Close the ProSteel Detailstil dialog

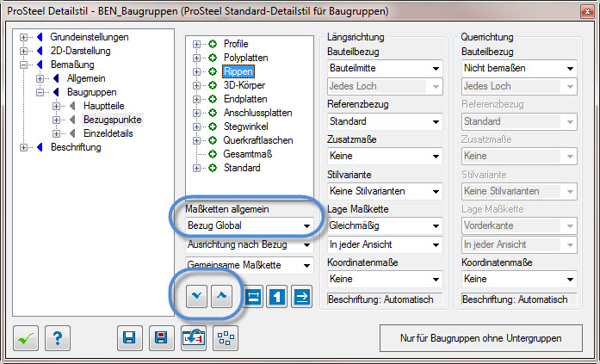tap(586, 11)
